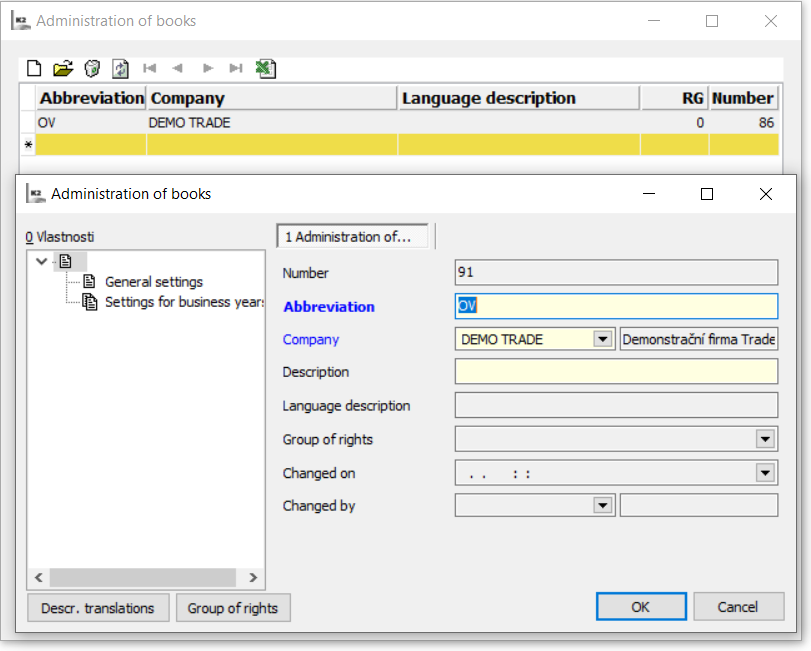811x651 pixels.
Task: Click the Description input field
Action: (616, 372)
